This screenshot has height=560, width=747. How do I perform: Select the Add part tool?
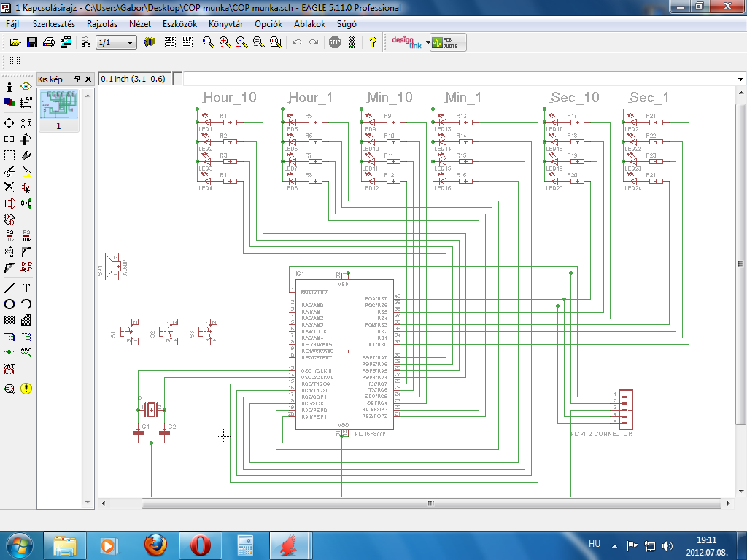pyautogui.click(x=26, y=187)
